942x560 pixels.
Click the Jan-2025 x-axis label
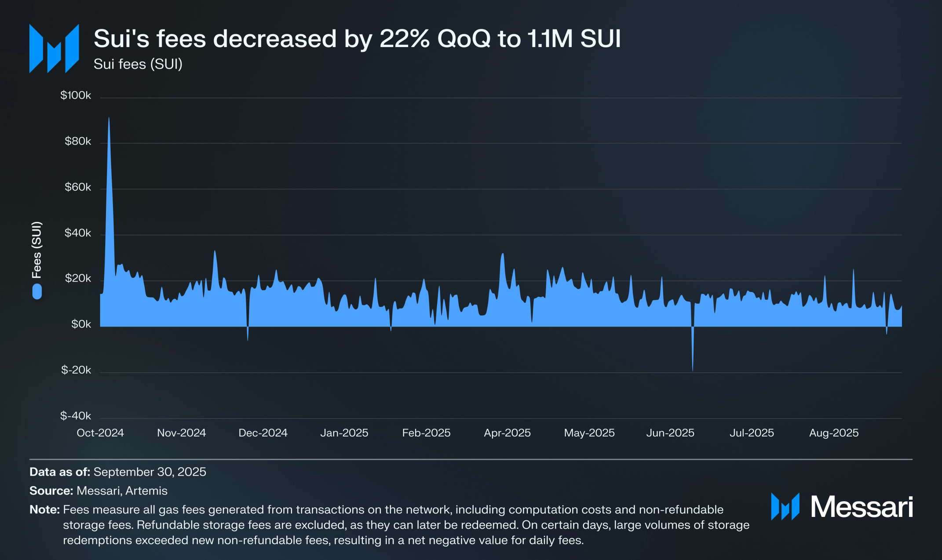pyautogui.click(x=344, y=433)
